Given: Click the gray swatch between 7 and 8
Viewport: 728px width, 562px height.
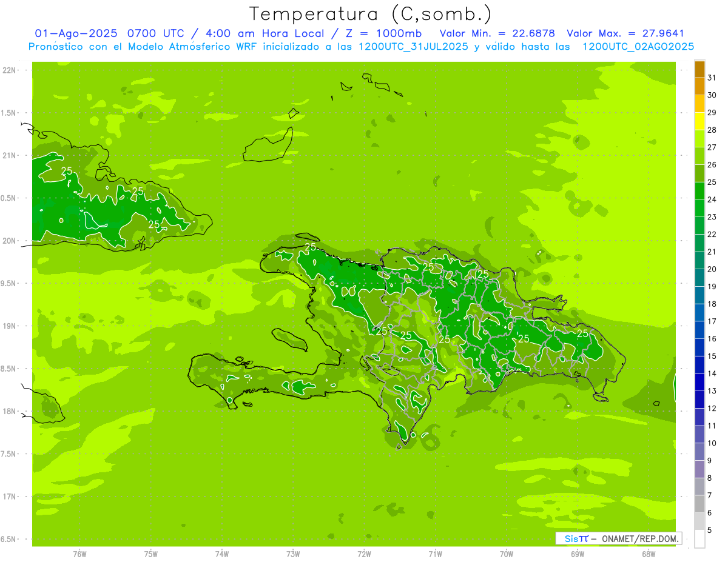Looking at the screenshot, I should [699, 487].
